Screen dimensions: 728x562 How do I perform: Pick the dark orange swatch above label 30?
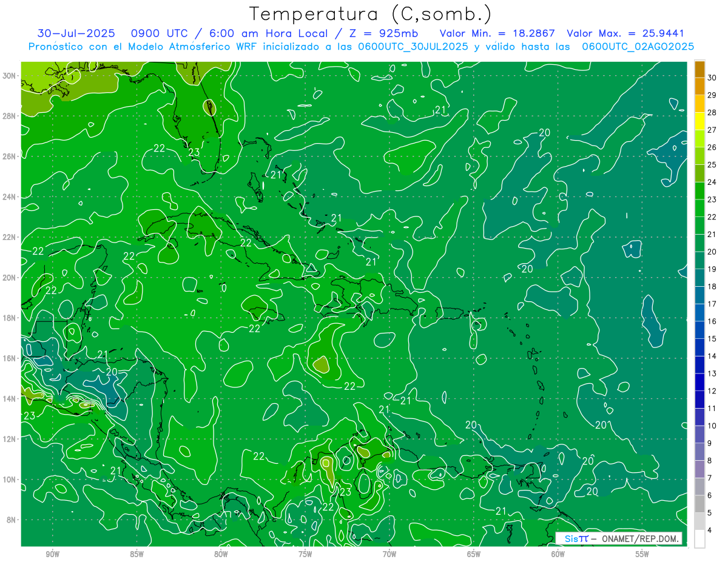point(699,69)
